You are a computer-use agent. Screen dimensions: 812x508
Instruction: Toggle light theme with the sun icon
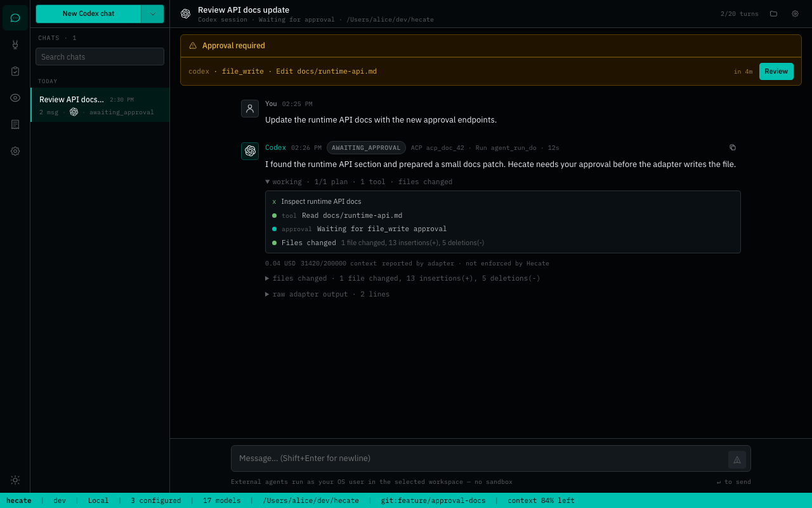[x=15, y=480]
